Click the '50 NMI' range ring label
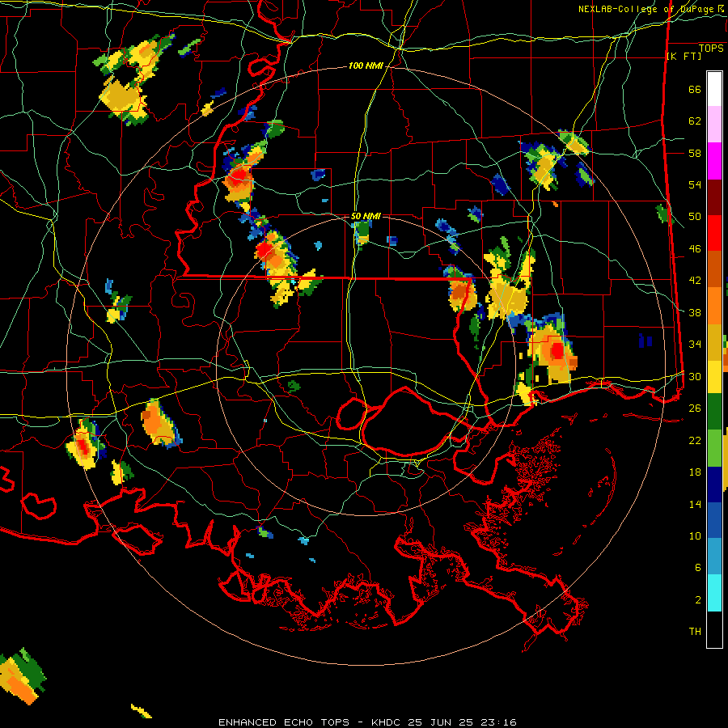Screen dimensions: 728x728 pyautogui.click(x=366, y=216)
